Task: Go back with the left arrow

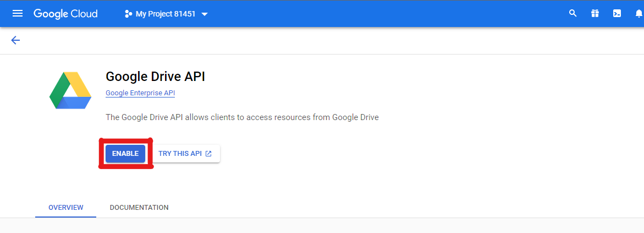Action: [15, 40]
